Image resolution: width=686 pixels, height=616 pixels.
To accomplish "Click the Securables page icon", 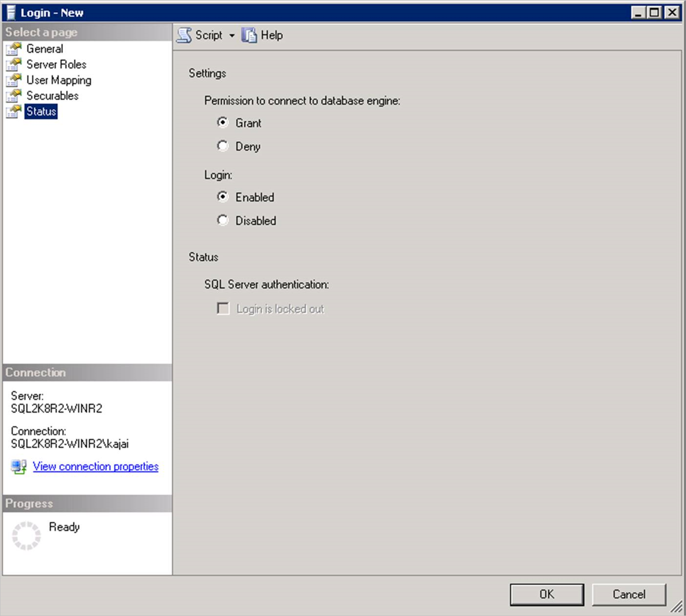I will click(x=14, y=95).
